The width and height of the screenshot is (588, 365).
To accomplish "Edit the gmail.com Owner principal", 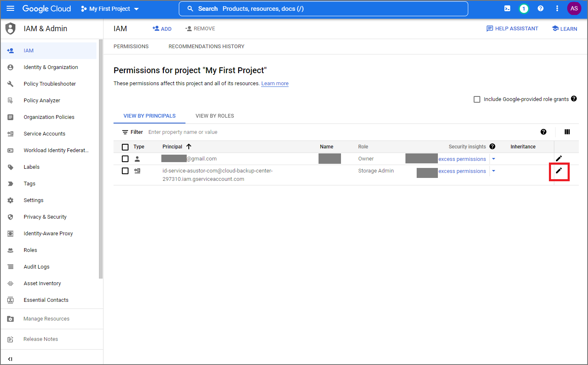I will 559,158.
